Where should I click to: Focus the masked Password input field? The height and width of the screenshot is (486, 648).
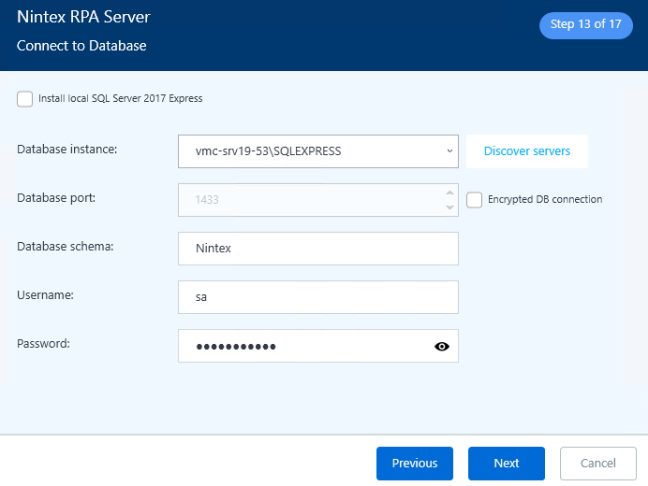coord(300,346)
